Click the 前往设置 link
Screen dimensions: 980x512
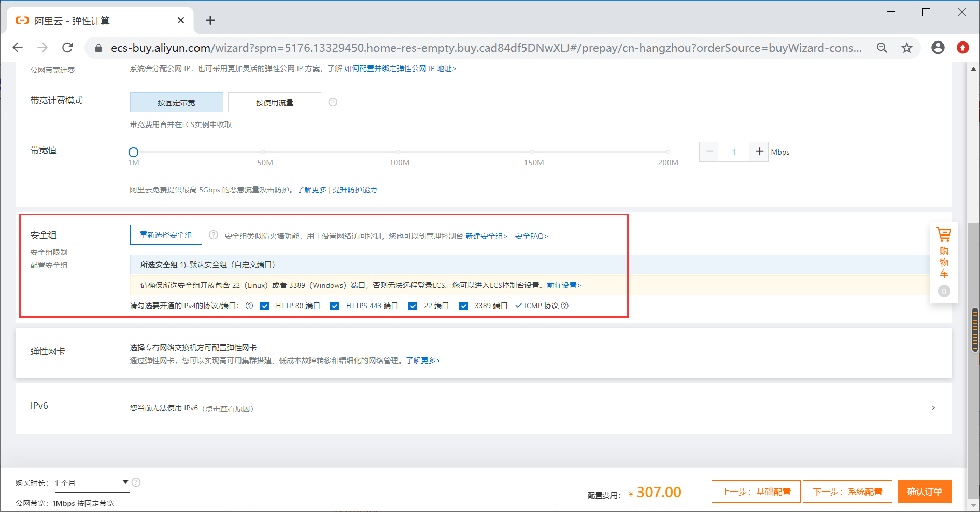pos(564,285)
